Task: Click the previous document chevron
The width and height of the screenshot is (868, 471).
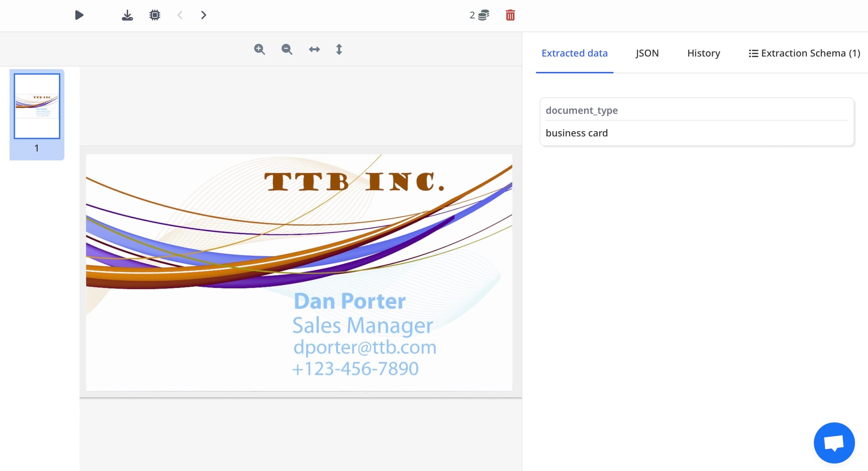Action: (x=180, y=15)
